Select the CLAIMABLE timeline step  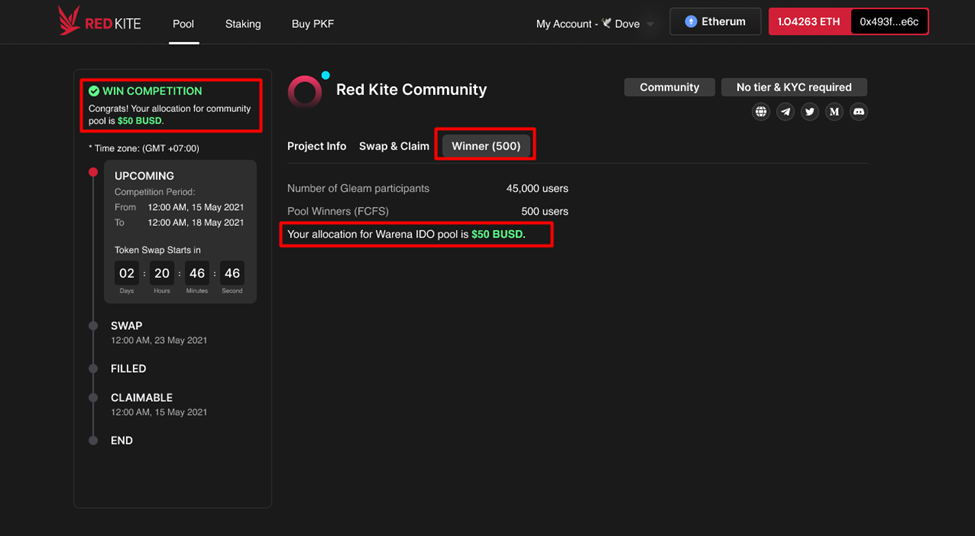[x=142, y=397]
